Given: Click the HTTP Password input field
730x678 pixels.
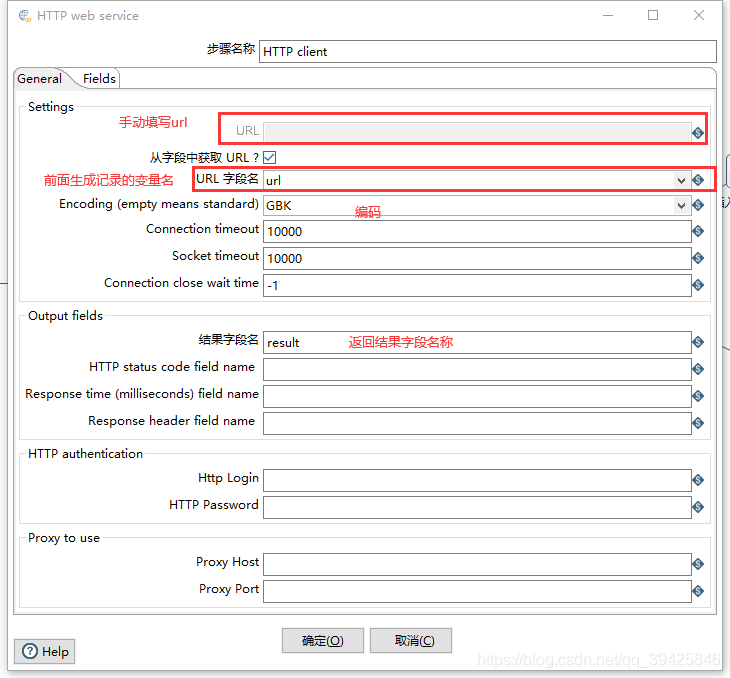Looking at the screenshot, I should (477, 508).
